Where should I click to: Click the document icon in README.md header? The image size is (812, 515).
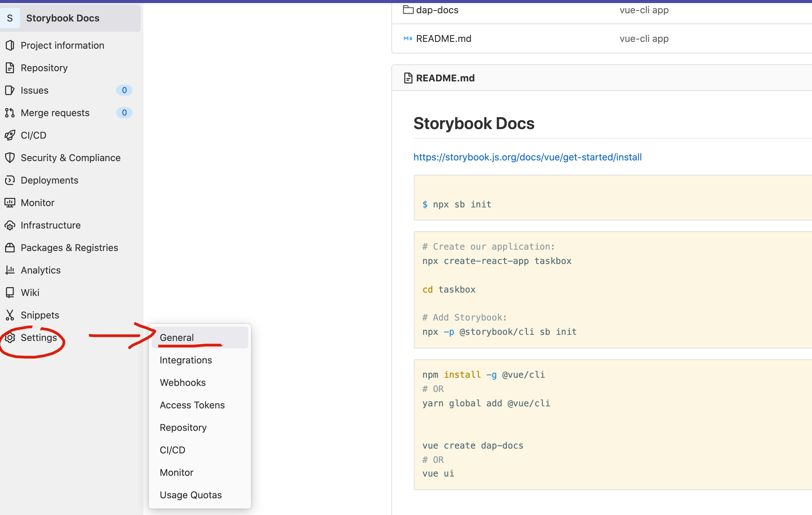[408, 78]
